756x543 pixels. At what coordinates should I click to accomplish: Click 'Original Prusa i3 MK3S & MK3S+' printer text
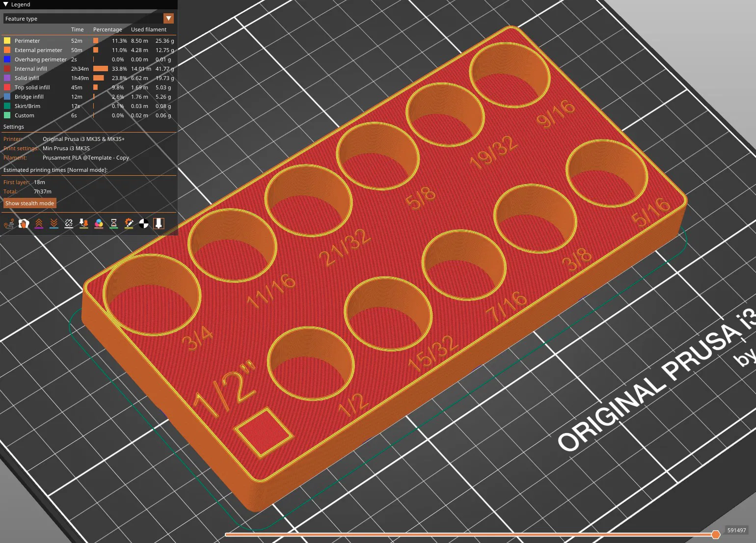tap(83, 139)
